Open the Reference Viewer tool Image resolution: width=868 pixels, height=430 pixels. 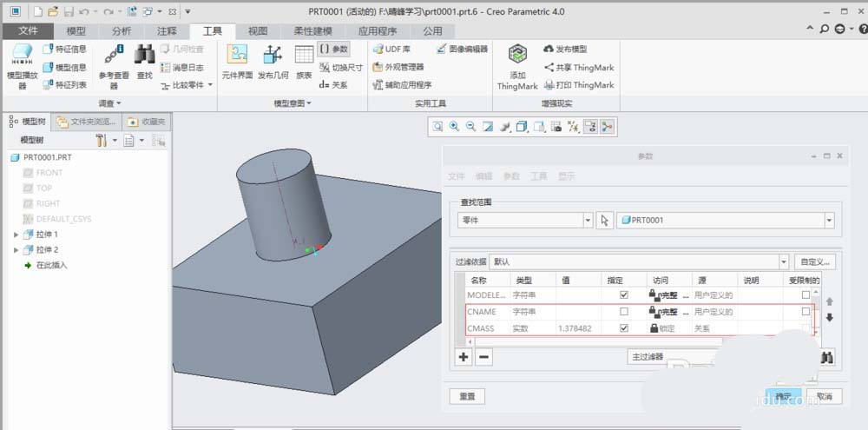(x=114, y=56)
